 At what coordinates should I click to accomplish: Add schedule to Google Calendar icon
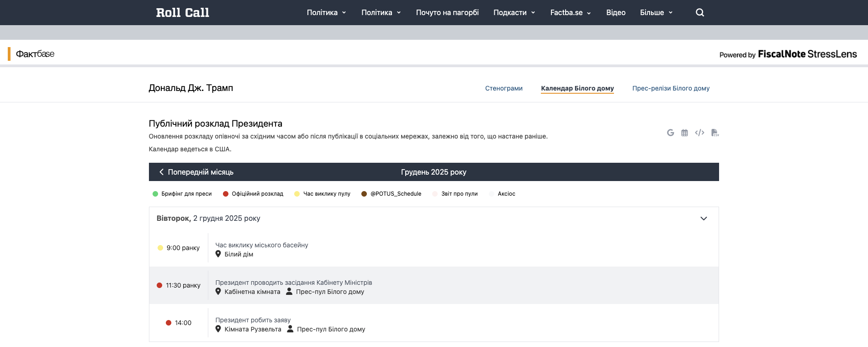[670, 133]
